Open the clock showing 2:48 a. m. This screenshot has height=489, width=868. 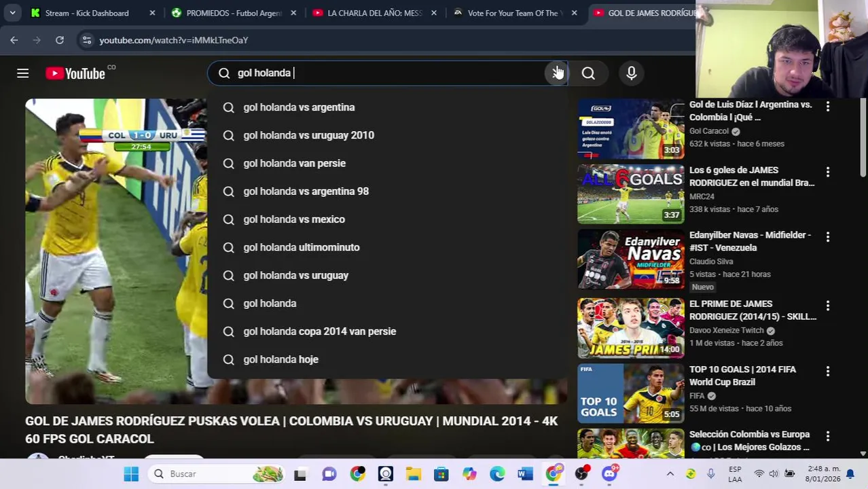point(822,474)
